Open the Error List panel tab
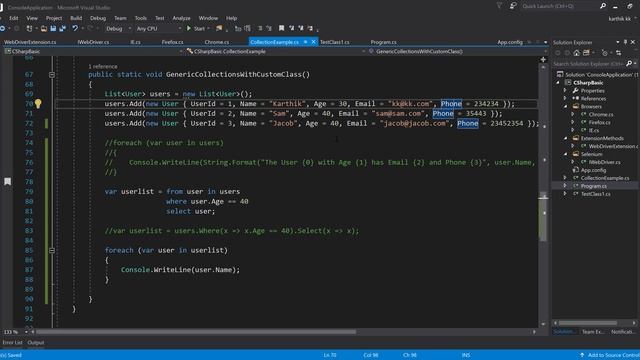This screenshot has height=360, width=640. click(13, 342)
